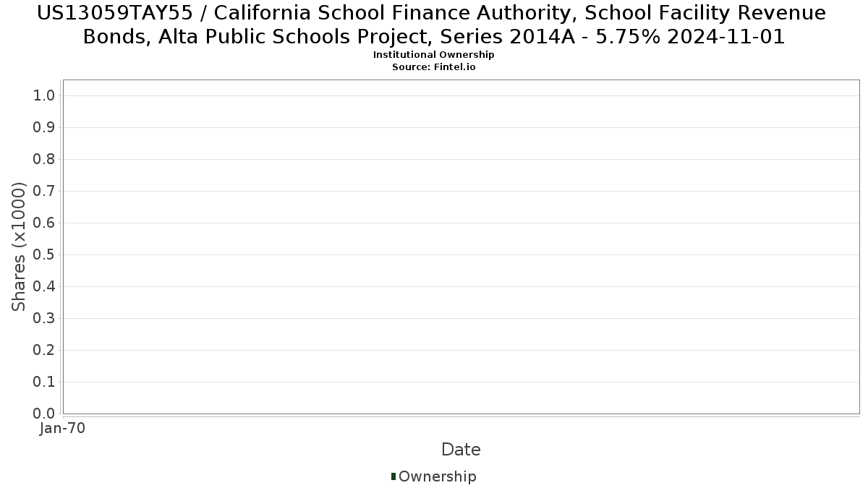Click the Jan-70 x-axis tick label
This screenshot has width=868, height=488.
[62, 429]
